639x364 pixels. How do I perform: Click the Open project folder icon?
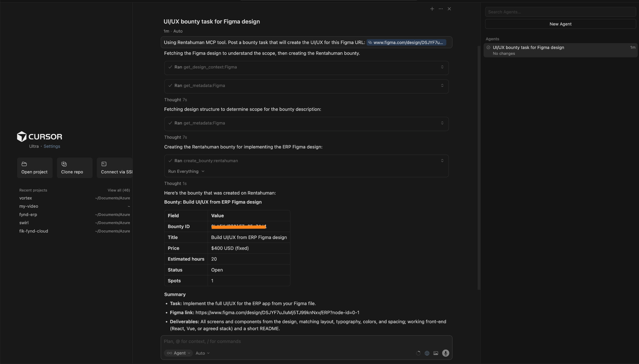tap(24, 164)
